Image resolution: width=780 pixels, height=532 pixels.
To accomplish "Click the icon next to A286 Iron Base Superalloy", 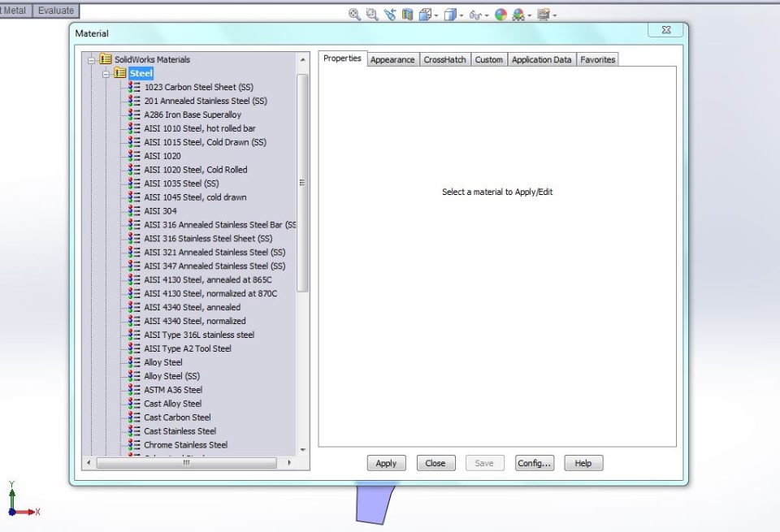I will pyautogui.click(x=134, y=115).
